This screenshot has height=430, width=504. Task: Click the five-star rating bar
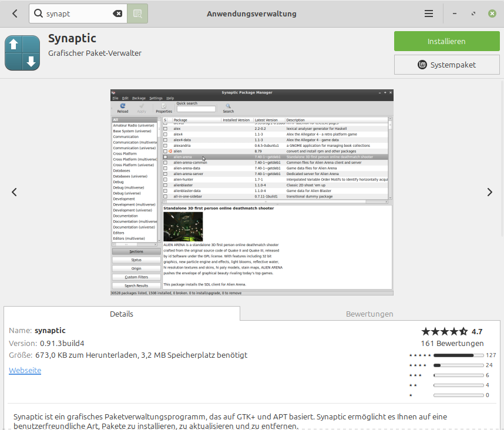(x=458, y=355)
